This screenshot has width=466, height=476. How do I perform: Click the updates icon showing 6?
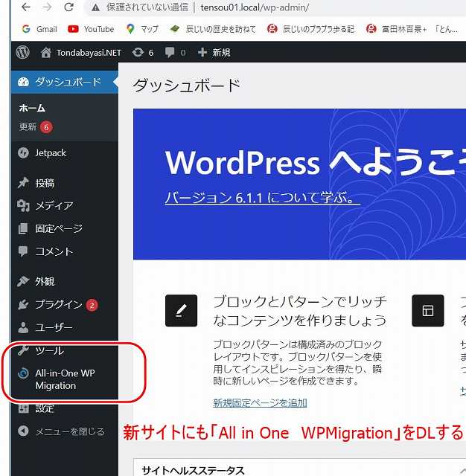click(141, 53)
